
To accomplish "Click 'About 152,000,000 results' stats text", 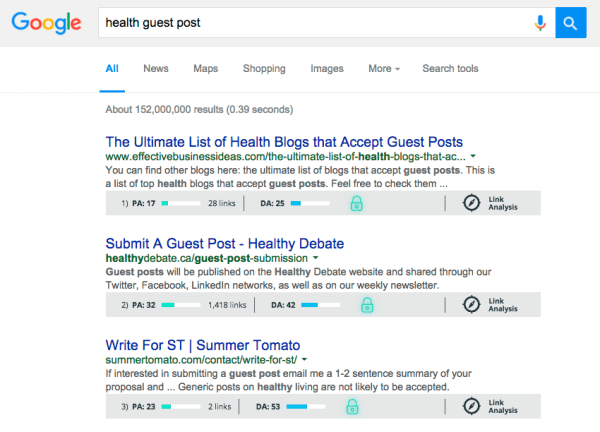I will point(199,109).
